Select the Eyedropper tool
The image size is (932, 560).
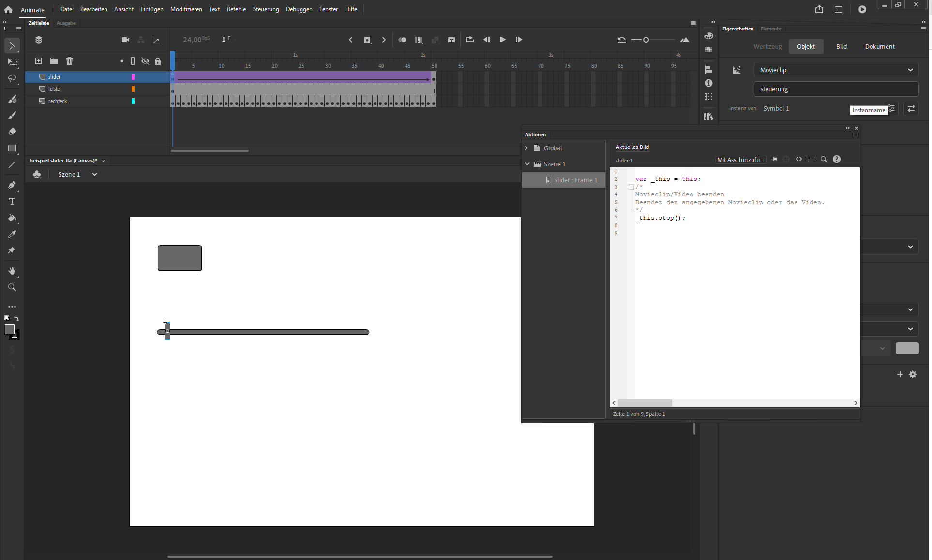pos(12,235)
